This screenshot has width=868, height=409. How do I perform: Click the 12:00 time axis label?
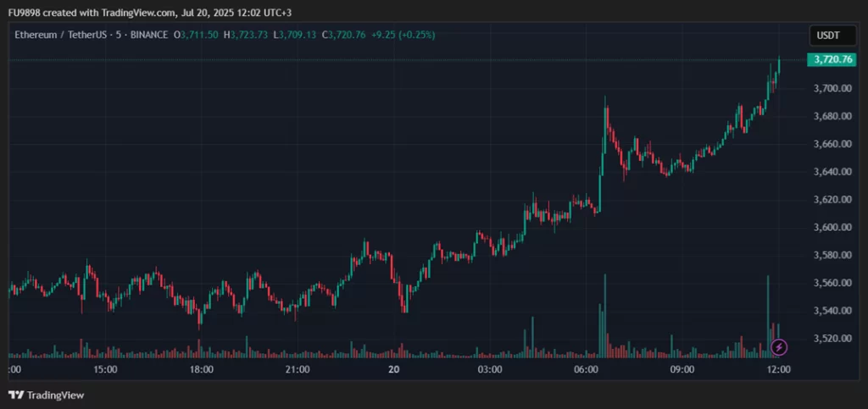pos(779,368)
